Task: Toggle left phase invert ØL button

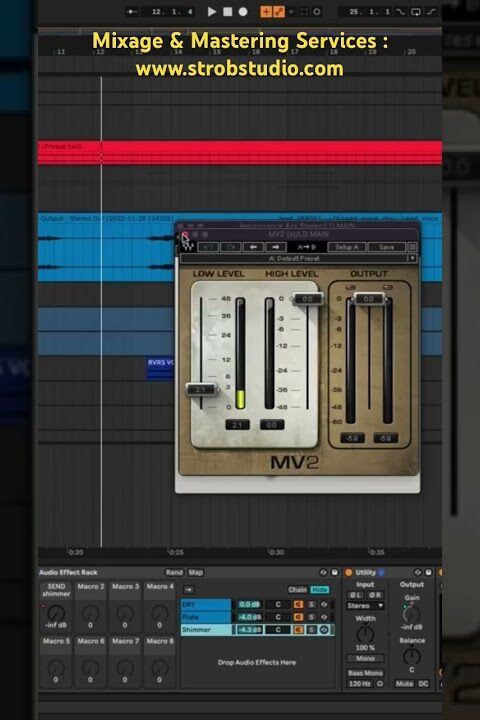Action: 355,595
